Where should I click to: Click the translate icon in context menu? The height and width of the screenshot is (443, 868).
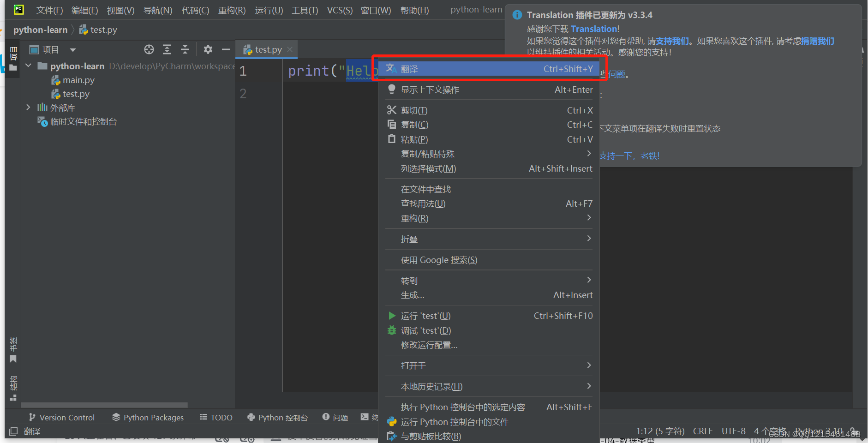391,68
